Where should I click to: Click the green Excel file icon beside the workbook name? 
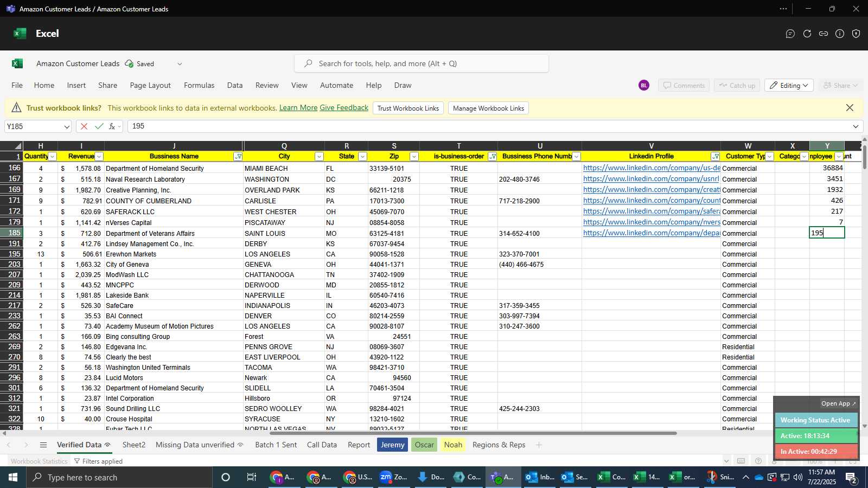pyautogui.click(x=17, y=63)
